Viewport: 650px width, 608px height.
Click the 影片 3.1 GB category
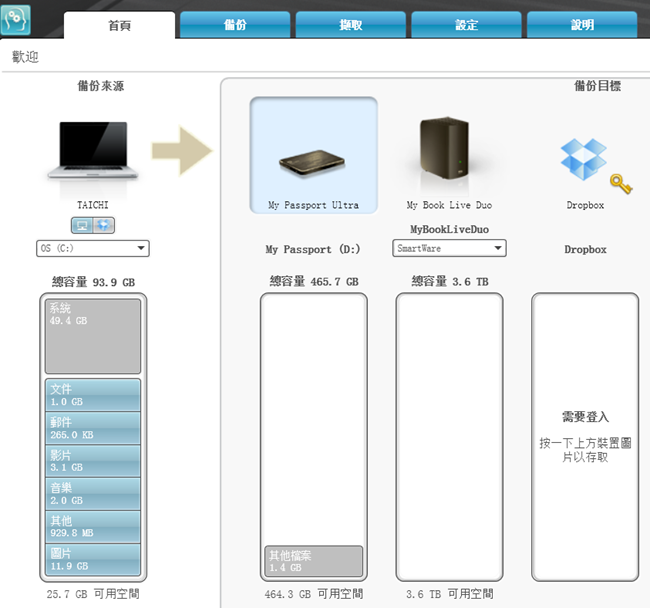(93, 460)
